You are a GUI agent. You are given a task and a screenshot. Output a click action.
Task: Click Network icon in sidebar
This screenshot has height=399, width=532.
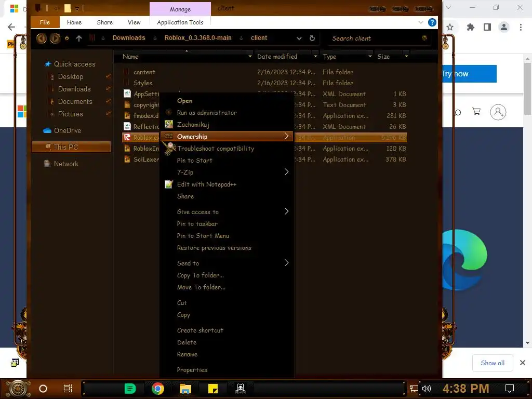pos(47,164)
